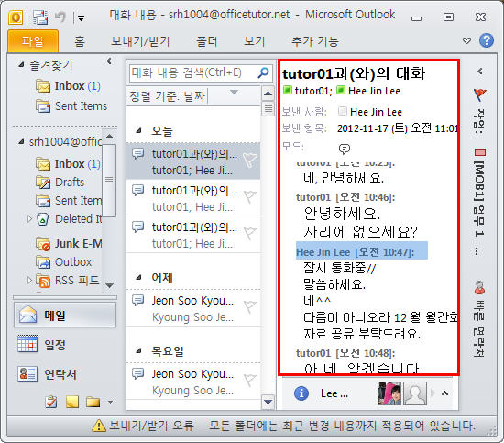Toggle flag on selected tutor01 conversation
The width and height of the screenshot is (504, 443).
pyautogui.click(x=250, y=160)
